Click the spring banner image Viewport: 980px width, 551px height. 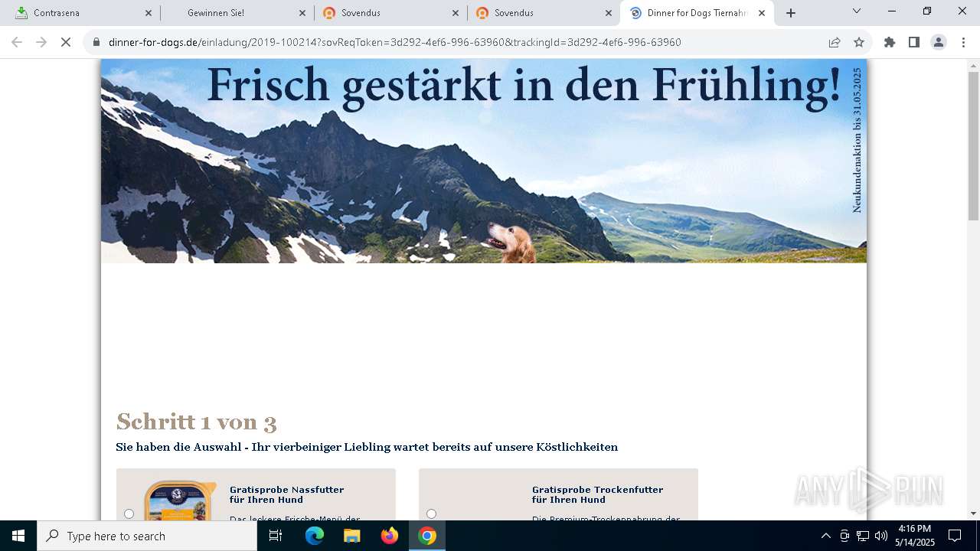pos(484,161)
